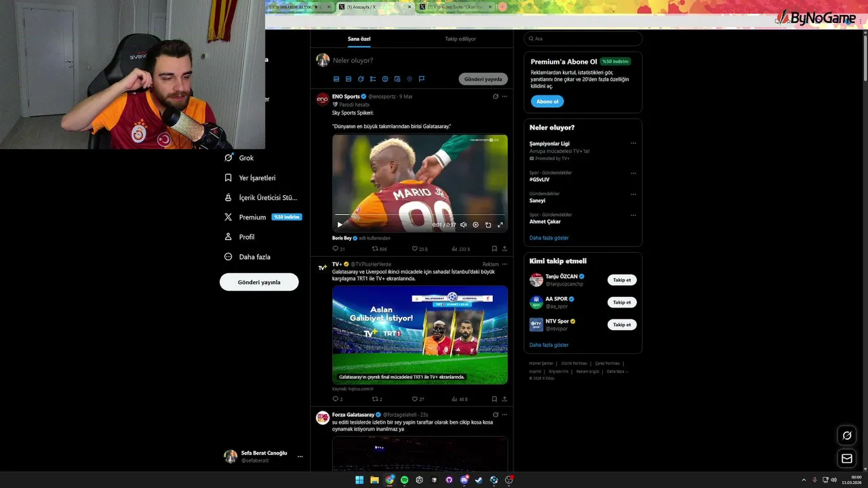The height and width of the screenshot is (488, 868).
Task: Go to Profil in the sidebar
Action: coord(239,237)
